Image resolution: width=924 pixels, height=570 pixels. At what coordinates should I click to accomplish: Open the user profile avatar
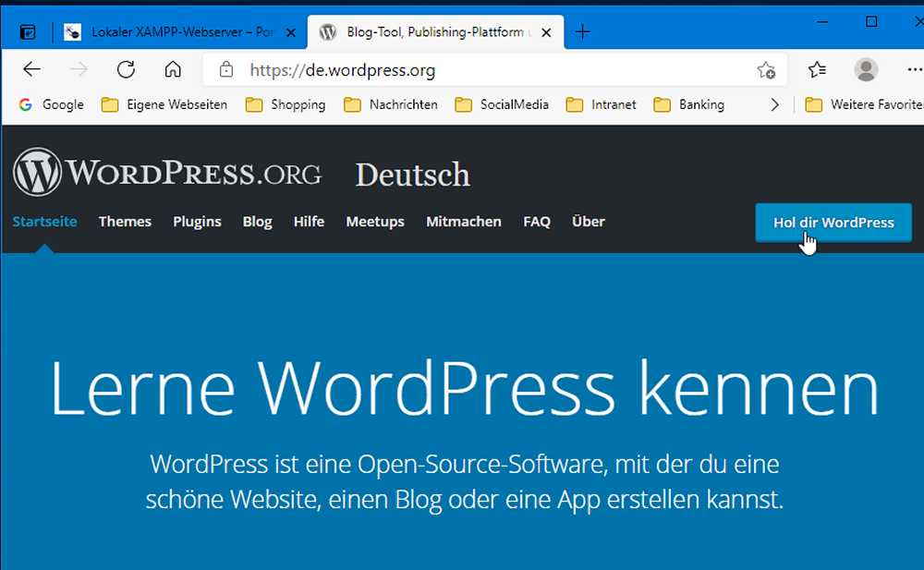point(866,69)
